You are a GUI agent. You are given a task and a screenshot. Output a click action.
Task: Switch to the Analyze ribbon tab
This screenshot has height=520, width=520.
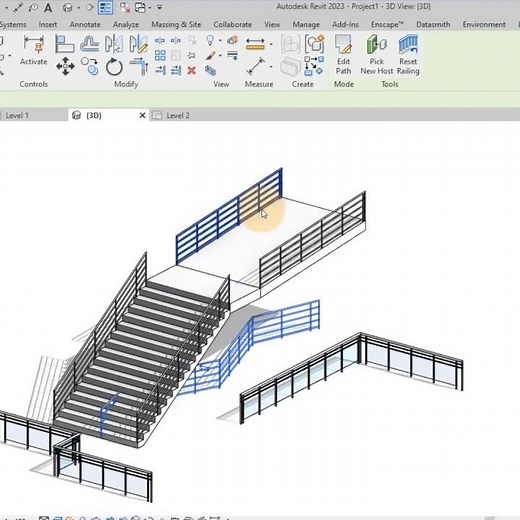point(126,24)
